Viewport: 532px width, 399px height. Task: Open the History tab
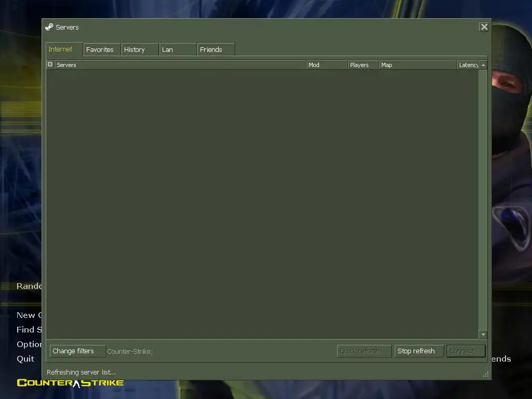click(140, 49)
